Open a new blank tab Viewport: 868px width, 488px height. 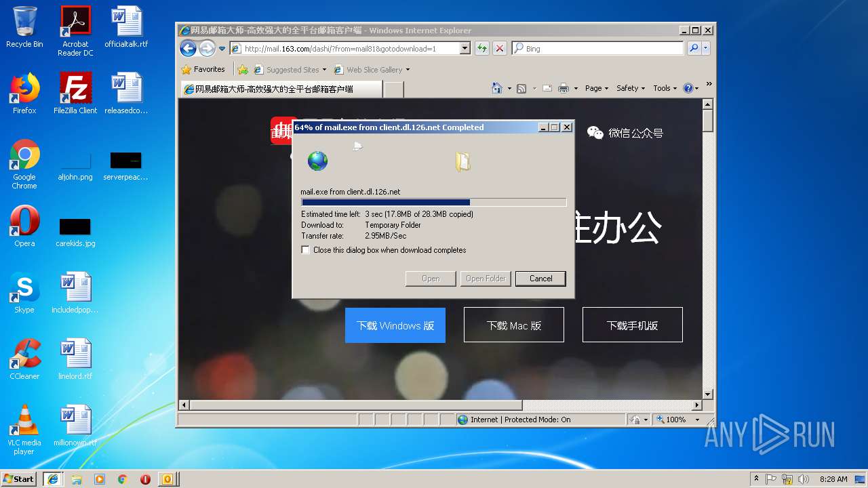[394, 89]
